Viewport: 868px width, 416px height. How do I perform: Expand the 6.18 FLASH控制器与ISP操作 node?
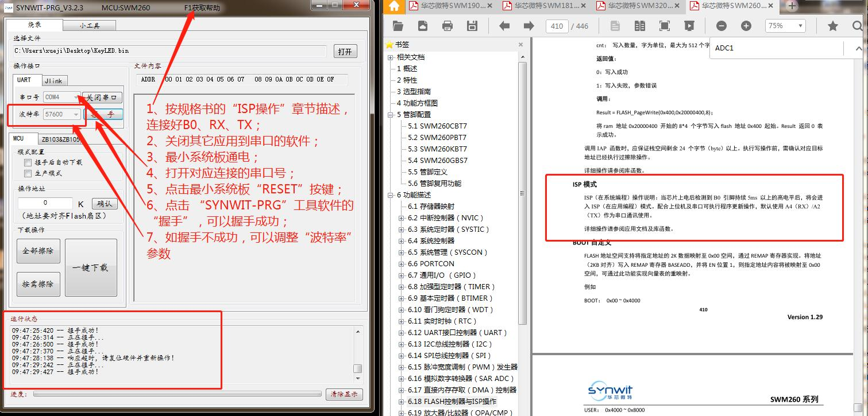[x=402, y=402]
